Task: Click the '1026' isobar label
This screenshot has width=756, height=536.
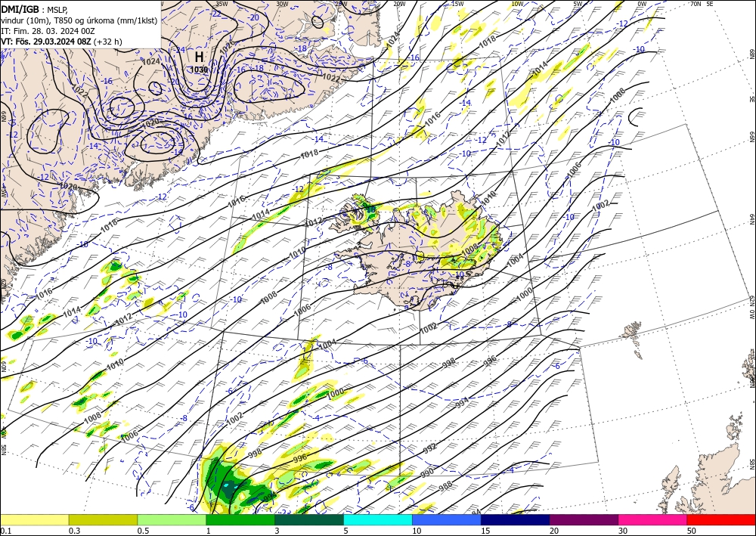Action: click(227, 47)
